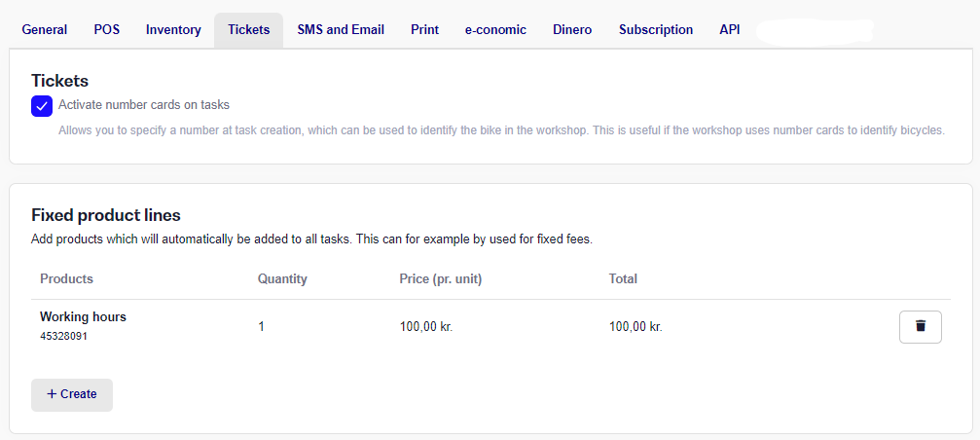Click the plus icon on Create

click(x=52, y=393)
